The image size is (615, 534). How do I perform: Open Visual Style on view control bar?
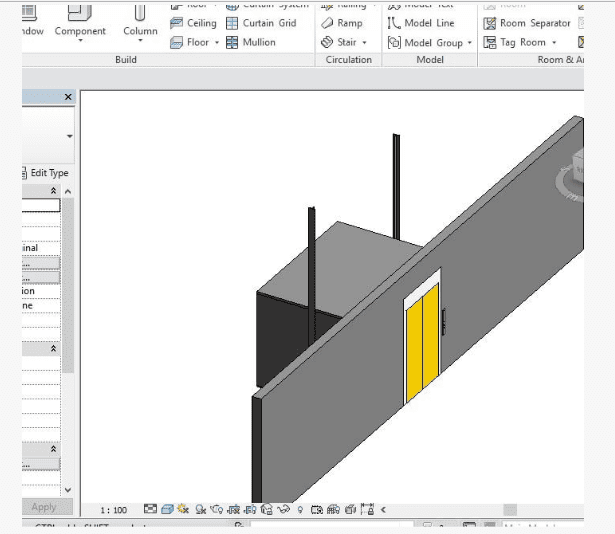pos(167,510)
